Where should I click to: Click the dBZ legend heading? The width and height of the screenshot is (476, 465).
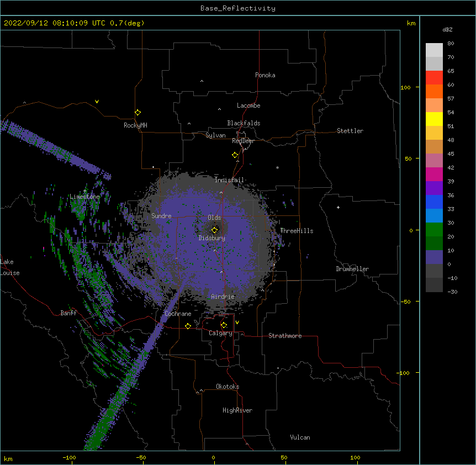point(447,30)
